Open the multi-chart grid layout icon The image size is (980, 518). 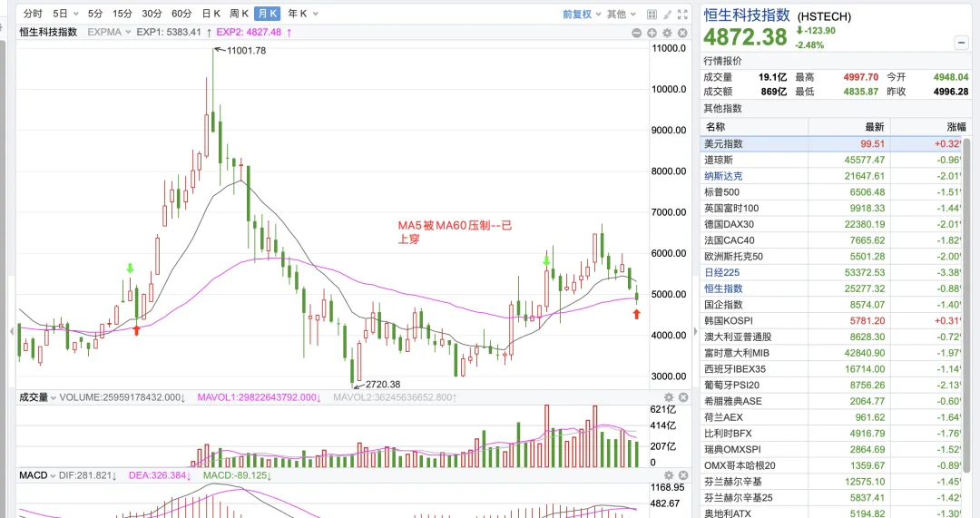coord(652,14)
